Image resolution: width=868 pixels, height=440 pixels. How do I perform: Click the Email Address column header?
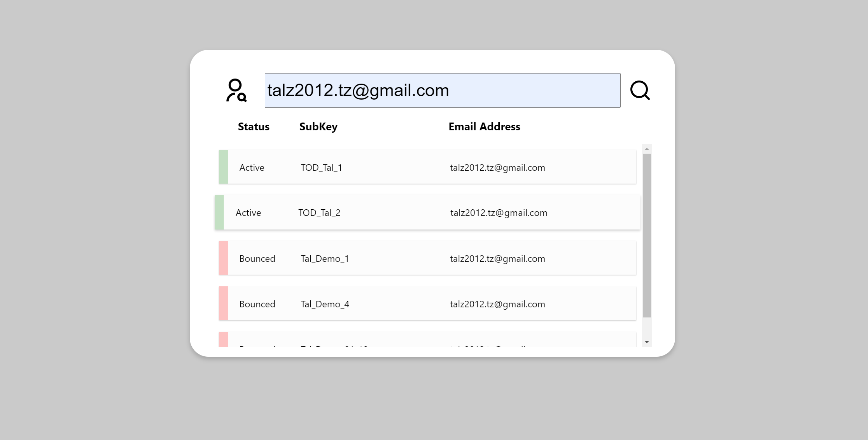click(485, 127)
